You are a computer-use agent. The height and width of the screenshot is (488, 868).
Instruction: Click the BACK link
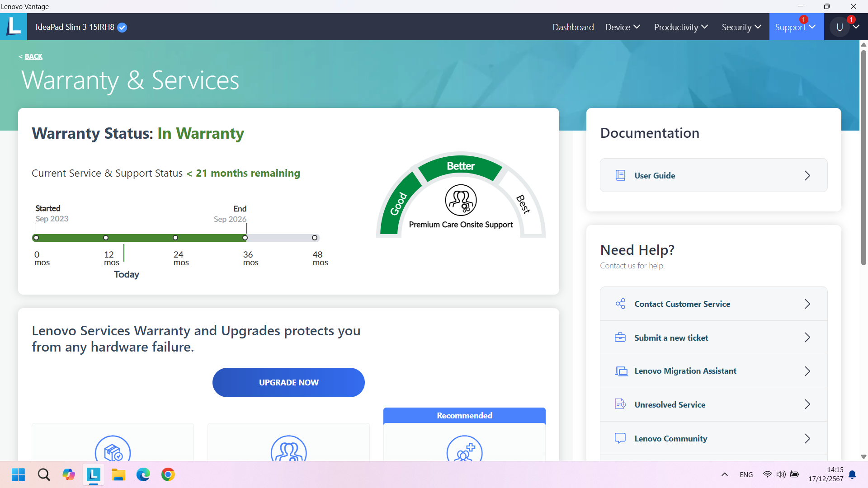coord(33,56)
